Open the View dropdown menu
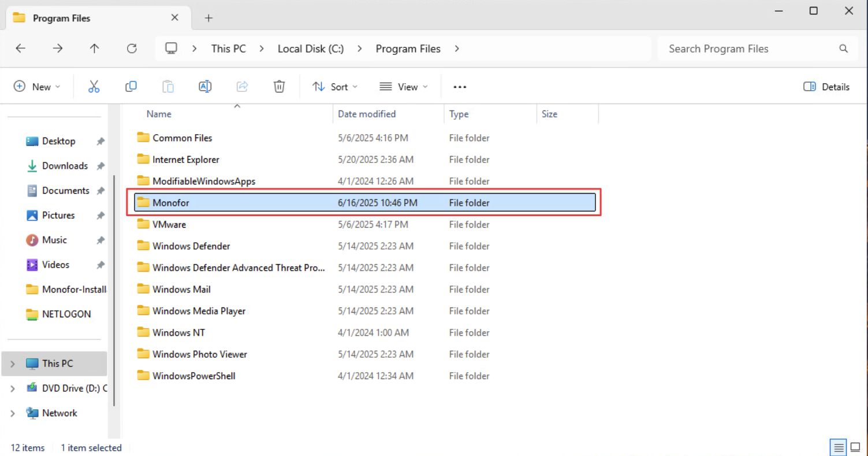The height and width of the screenshot is (456, 868). point(404,87)
